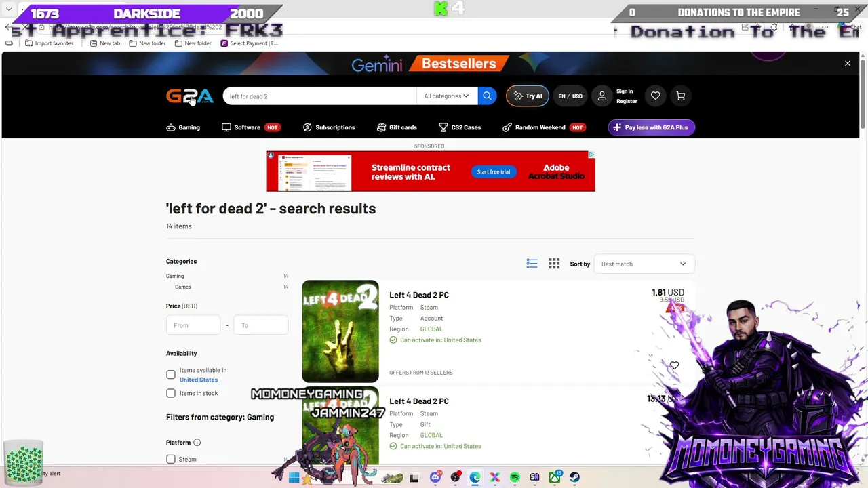Check the Steam platform filter
Viewport: 868px width, 488px height.
[x=171, y=459]
